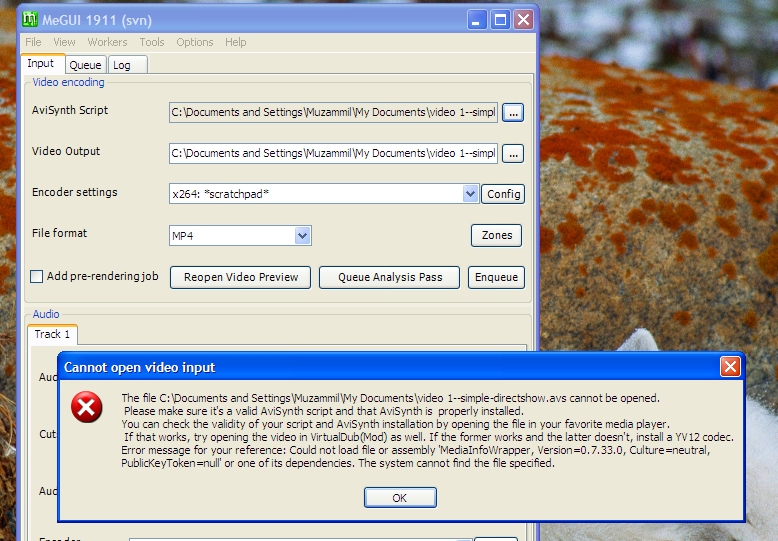This screenshot has height=541, width=778.
Task: Open the View menu
Action: [x=64, y=42]
